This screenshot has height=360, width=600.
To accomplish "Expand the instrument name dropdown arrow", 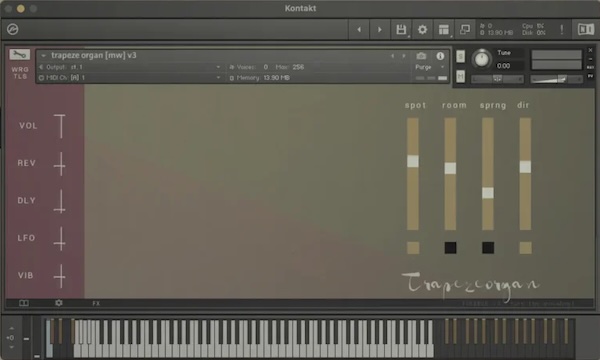I will pyautogui.click(x=44, y=56).
